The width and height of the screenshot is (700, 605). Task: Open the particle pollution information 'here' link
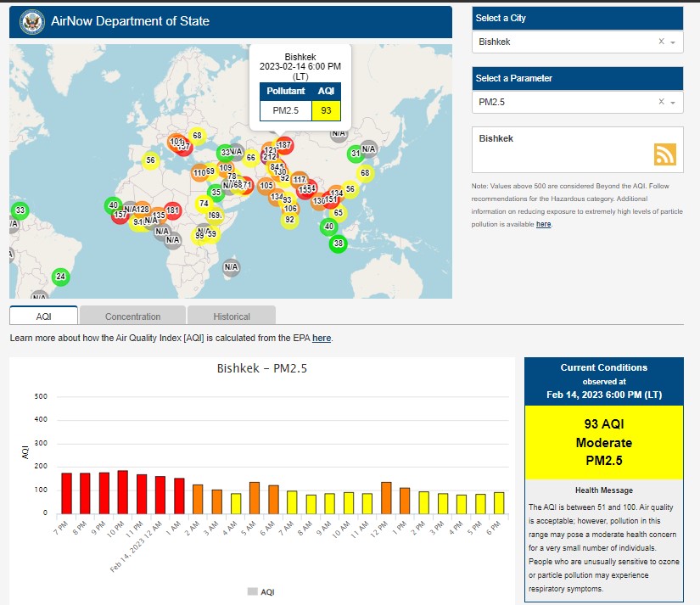[543, 224]
